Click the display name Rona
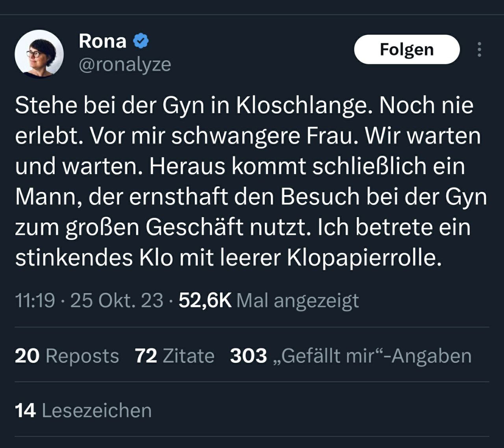The height and width of the screenshot is (448, 504). 102,41
